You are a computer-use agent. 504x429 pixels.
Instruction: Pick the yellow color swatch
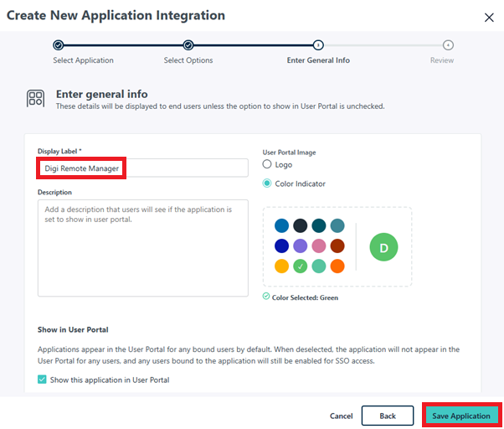pos(281,266)
